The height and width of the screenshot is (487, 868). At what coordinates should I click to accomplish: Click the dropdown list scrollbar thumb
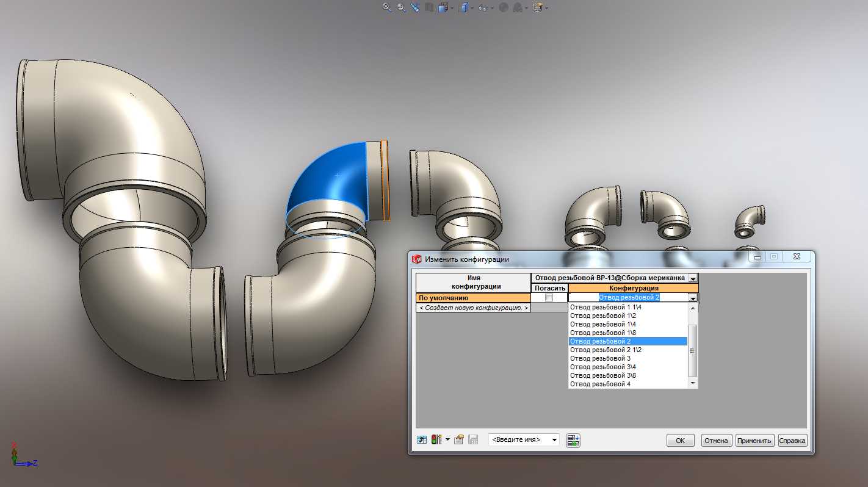(692, 351)
